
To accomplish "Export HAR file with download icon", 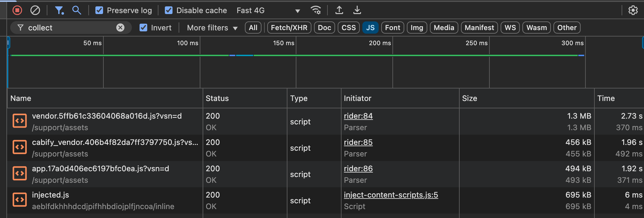I will click(x=357, y=10).
